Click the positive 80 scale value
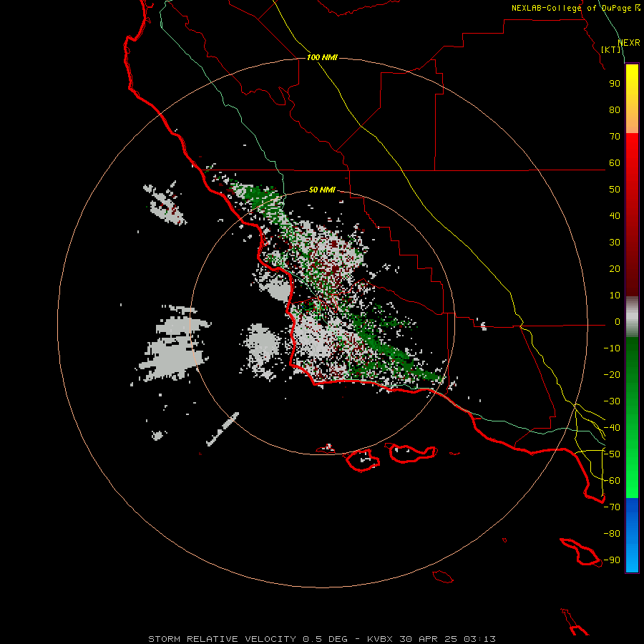Viewport: 644px width, 644px height. (x=615, y=110)
